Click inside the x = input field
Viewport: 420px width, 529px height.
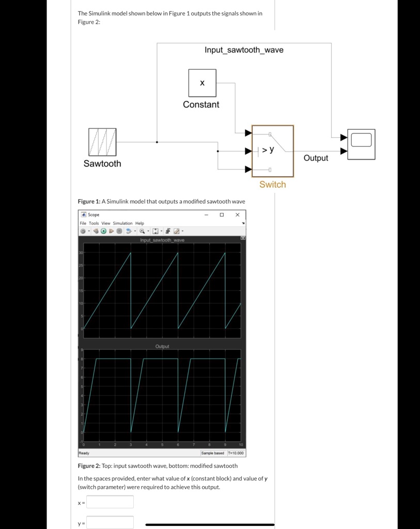(x=110, y=502)
